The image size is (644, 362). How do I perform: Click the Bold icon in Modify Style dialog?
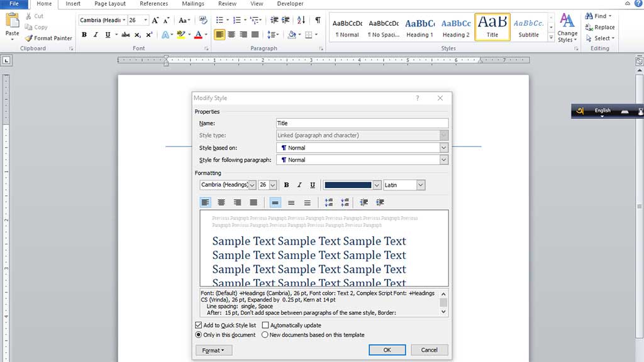286,185
